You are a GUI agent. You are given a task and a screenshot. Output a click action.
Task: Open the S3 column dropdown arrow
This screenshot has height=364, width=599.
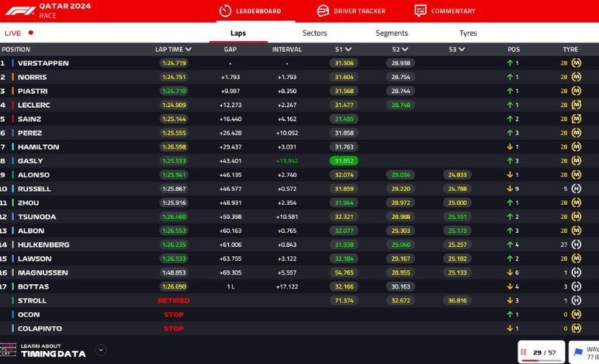[462, 50]
